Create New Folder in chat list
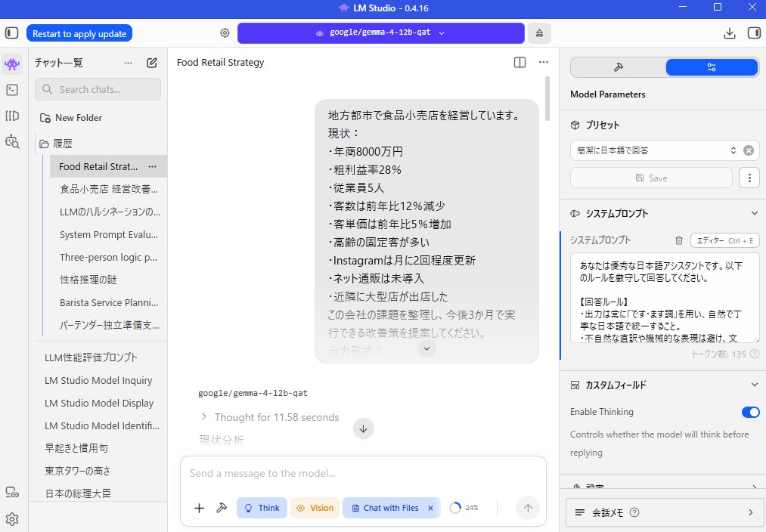766x532 pixels. [71, 118]
